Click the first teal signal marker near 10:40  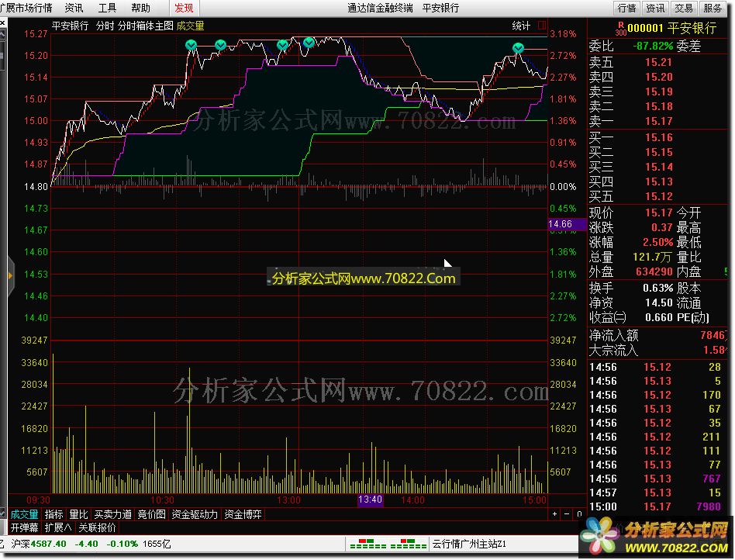point(191,44)
